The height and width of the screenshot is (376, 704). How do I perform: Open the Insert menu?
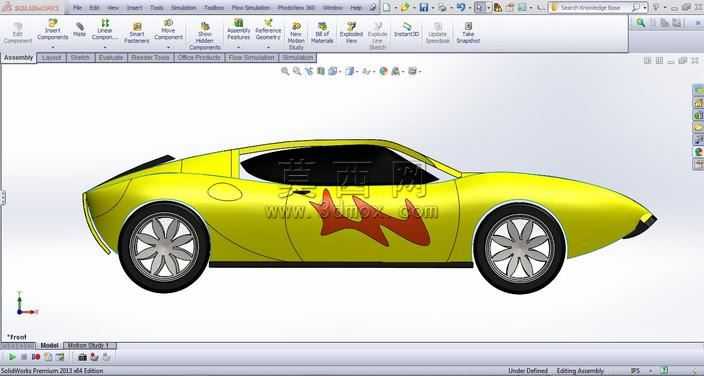pyautogui.click(x=134, y=8)
